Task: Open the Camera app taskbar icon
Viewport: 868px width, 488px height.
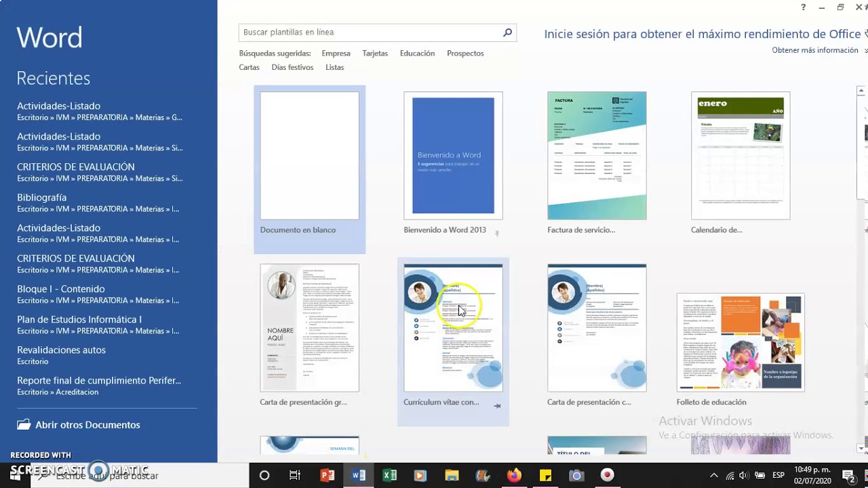Action: 576,476
